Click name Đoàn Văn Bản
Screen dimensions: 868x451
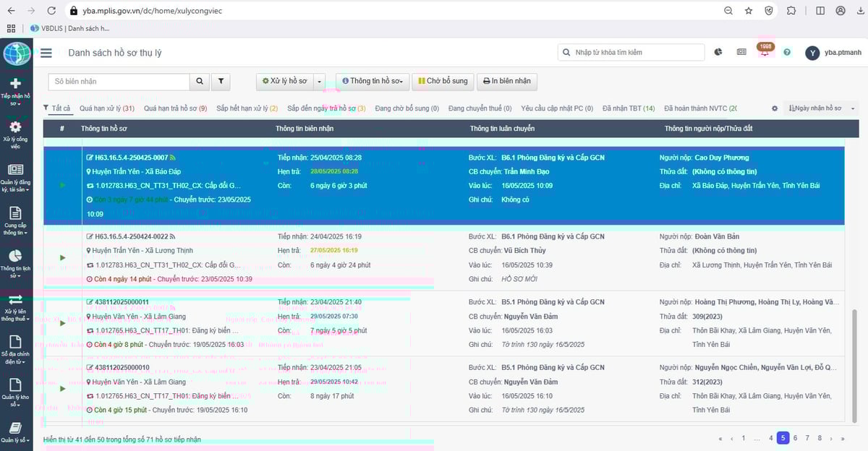(717, 236)
